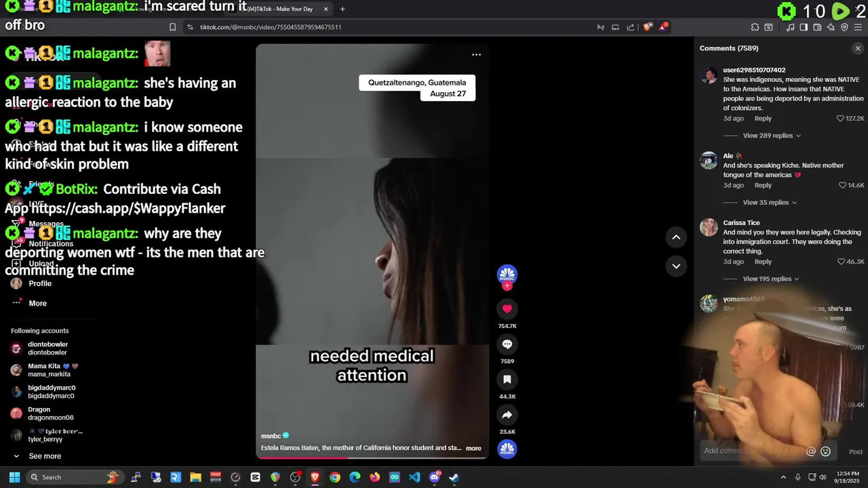Viewport: 868px width, 488px height.
Task: Open the video three-dot options menu
Action: pos(476,55)
